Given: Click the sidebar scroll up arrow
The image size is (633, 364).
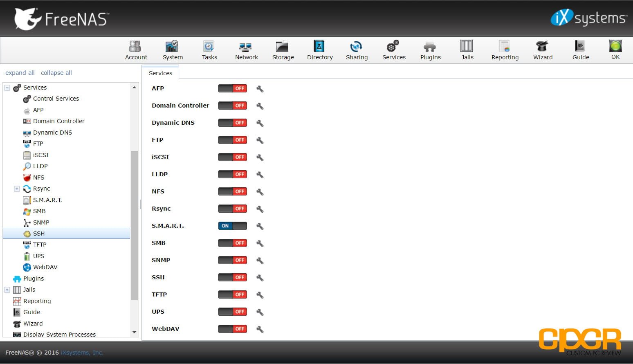Looking at the screenshot, I should (134, 88).
